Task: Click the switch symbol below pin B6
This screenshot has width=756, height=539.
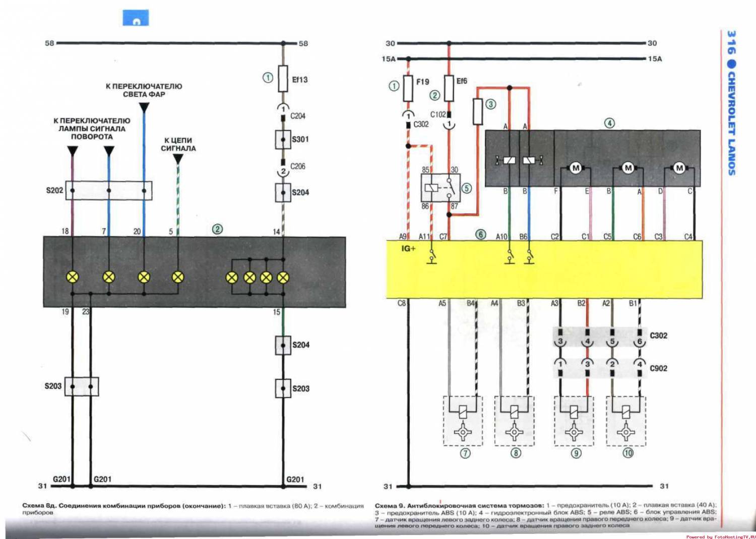Action: click(x=529, y=255)
